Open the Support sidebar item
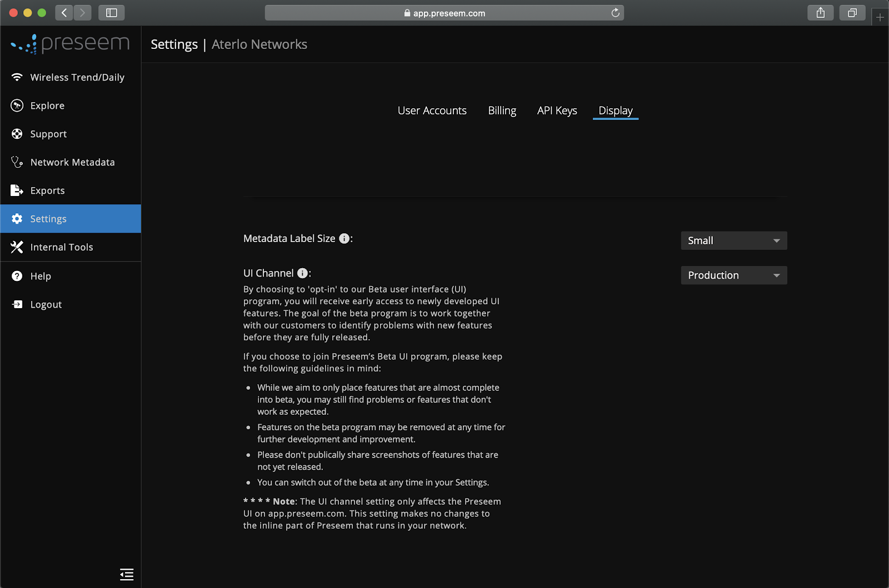Viewport: 889px width, 588px height. 71,134
